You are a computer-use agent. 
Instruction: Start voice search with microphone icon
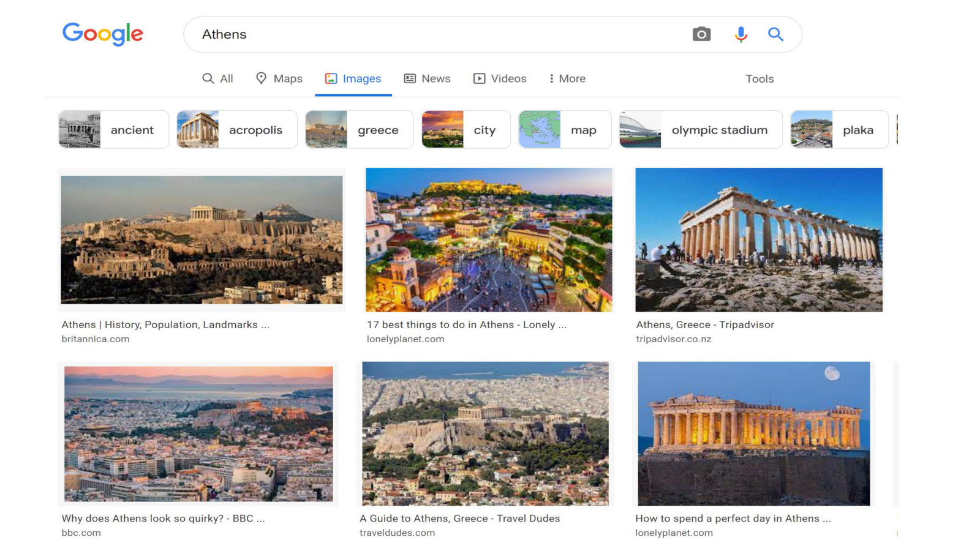pyautogui.click(x=741, y=34)
